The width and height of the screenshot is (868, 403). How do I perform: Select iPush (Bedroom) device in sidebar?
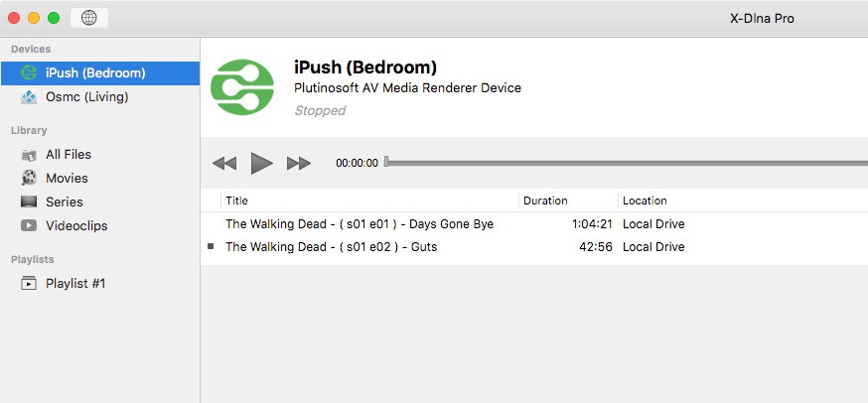point(95,73)
